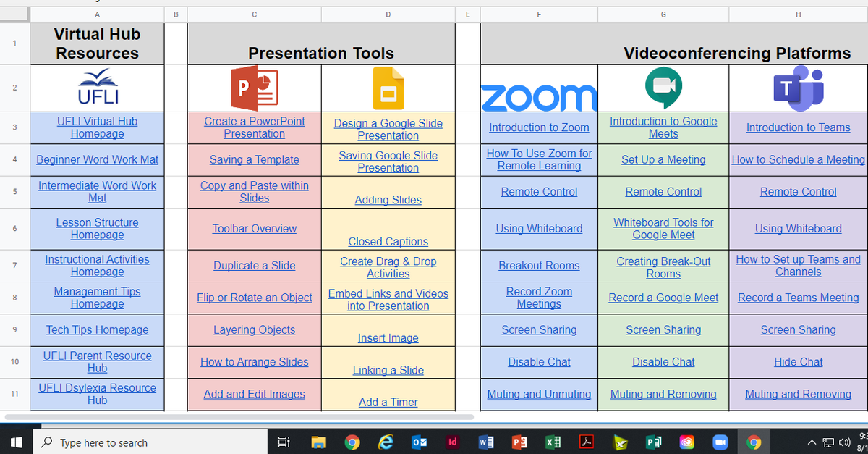Open the Create a PowerPoint Presentation link
Viewport: 868px width, 454px height.
click(254, 127)
